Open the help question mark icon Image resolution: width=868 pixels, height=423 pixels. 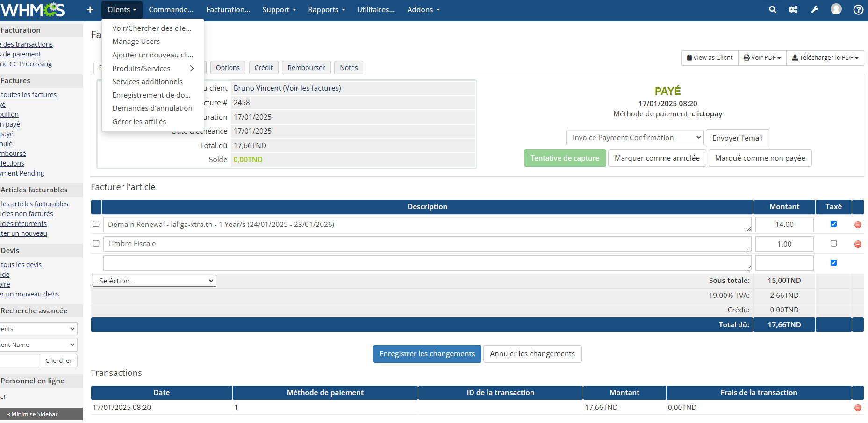(858, 10)
